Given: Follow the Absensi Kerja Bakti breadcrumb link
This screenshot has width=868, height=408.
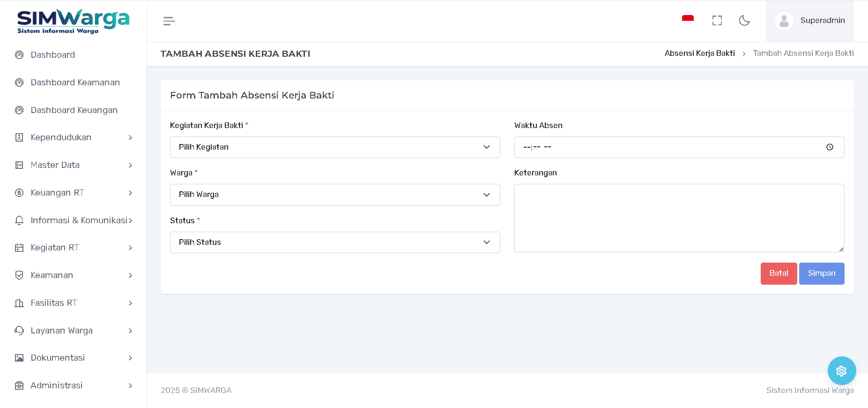Looking at the screenshot, I should point(699,53).
